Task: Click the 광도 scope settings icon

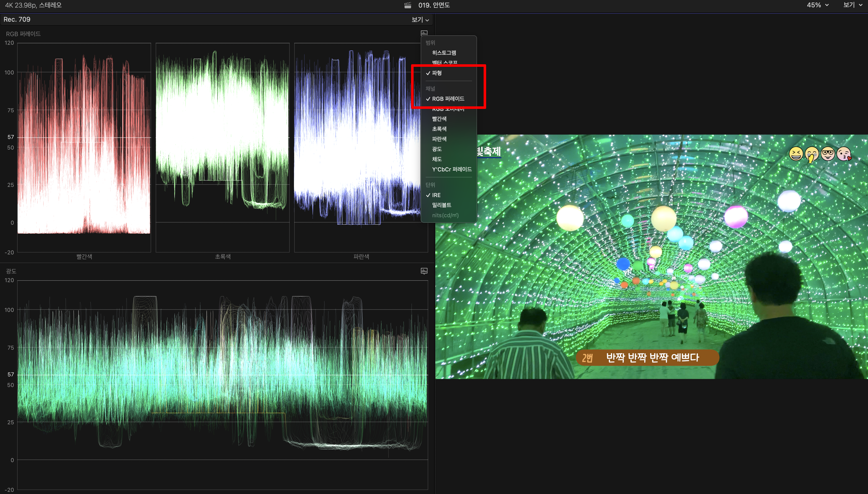Action: click(x=424, y=271)
